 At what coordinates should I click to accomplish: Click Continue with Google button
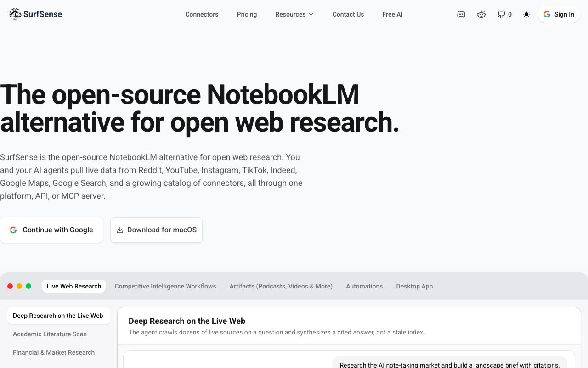tap(51, 230)
